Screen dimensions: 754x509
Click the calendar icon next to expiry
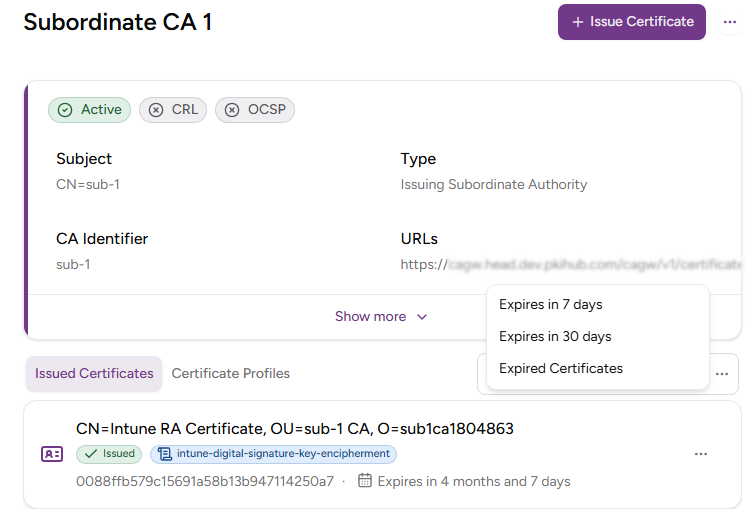click(365, 481)
